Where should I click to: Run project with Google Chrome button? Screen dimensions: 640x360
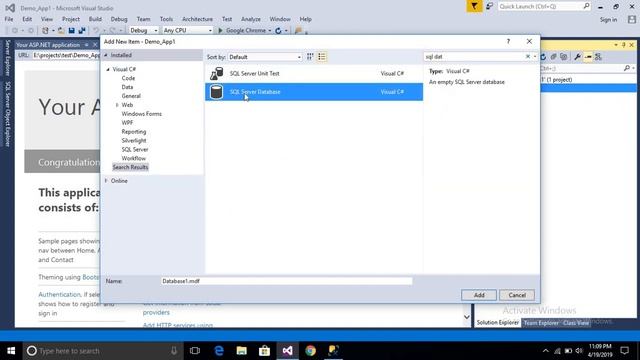click(242, 31)
